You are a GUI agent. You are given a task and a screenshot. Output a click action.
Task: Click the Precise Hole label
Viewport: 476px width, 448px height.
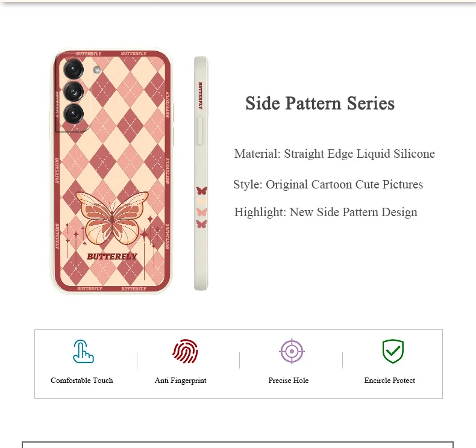coord(289,381)
